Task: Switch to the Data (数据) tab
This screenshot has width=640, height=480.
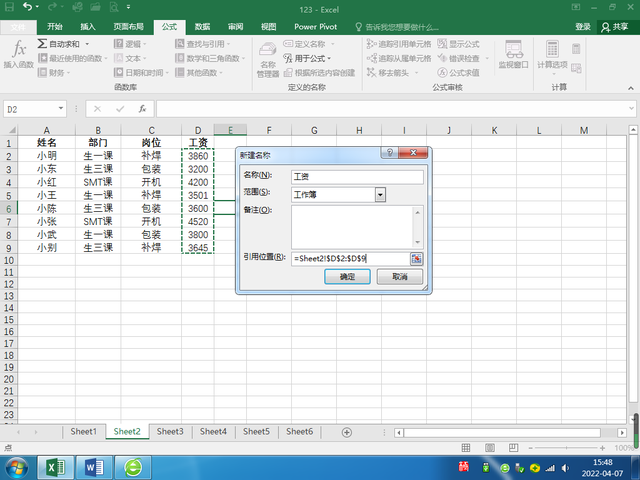Action: [202, 27]
